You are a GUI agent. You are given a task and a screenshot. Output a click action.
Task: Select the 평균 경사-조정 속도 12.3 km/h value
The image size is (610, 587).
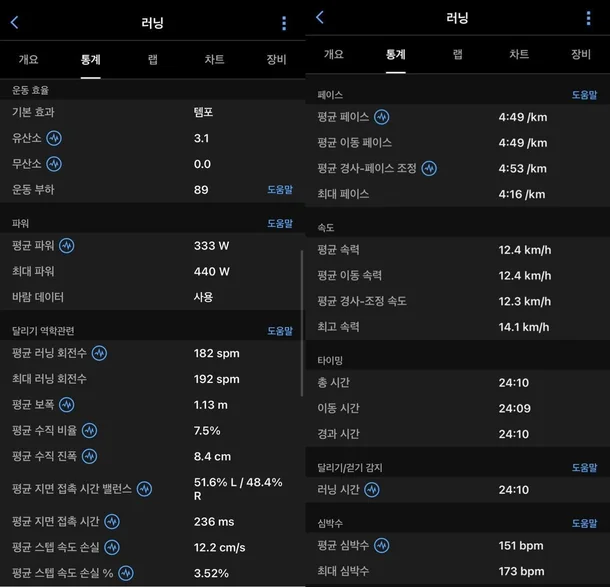pos(524,301)
